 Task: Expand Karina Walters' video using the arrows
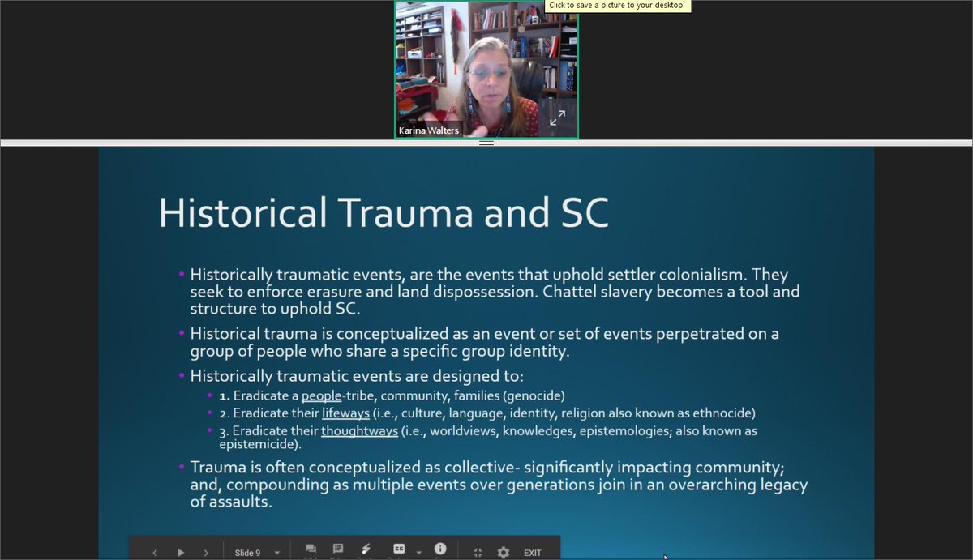[557, 118]
